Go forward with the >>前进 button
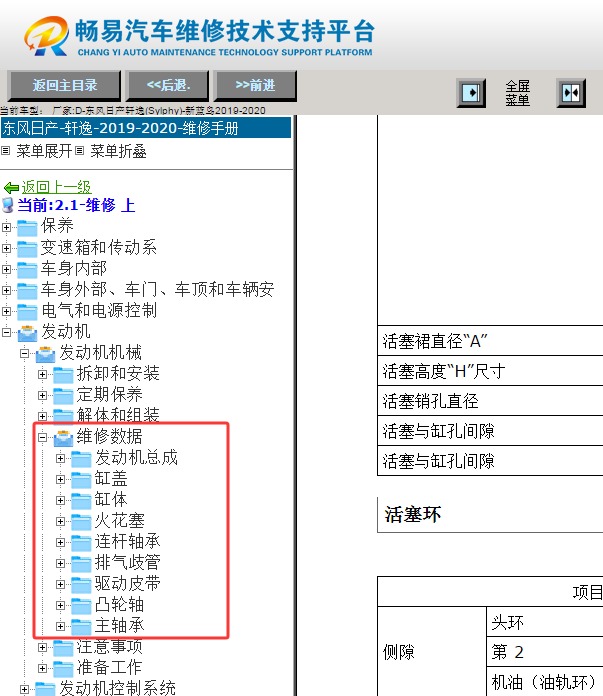Viewport: 603px width, 696px height. tap(255, 85)
